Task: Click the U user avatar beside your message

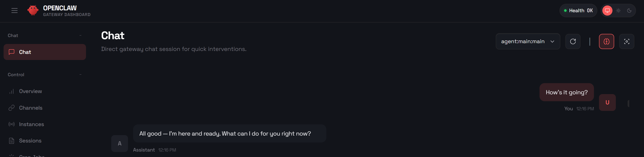Action: (607, 102)
